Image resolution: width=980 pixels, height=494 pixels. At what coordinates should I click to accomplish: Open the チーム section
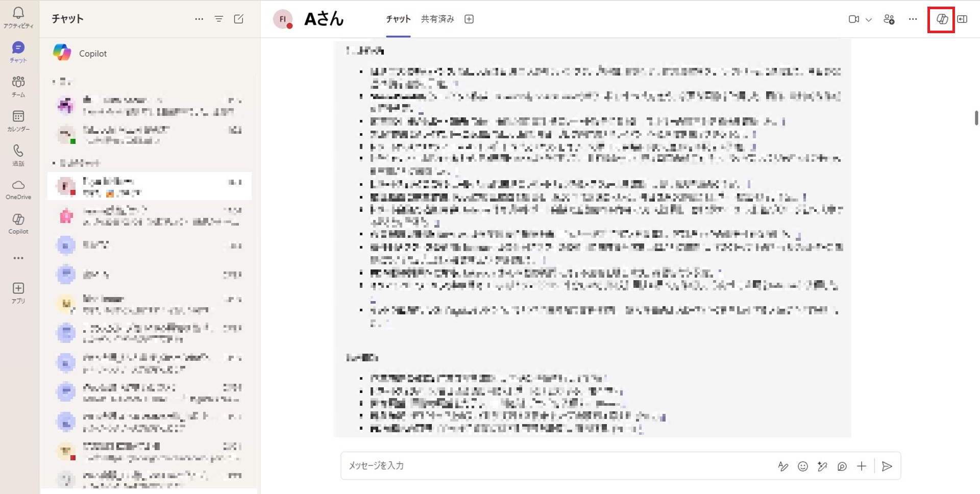click(18, 86)
